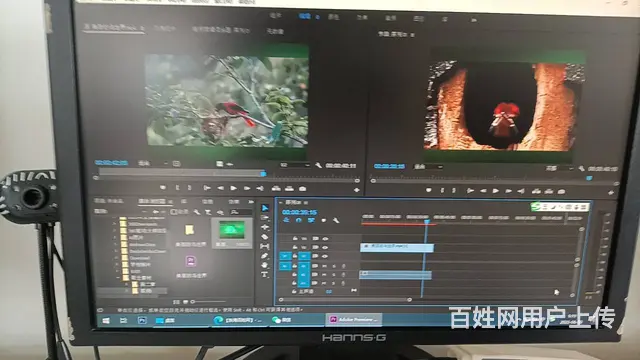Switch to the Hand tool

(x=264, y=265)
